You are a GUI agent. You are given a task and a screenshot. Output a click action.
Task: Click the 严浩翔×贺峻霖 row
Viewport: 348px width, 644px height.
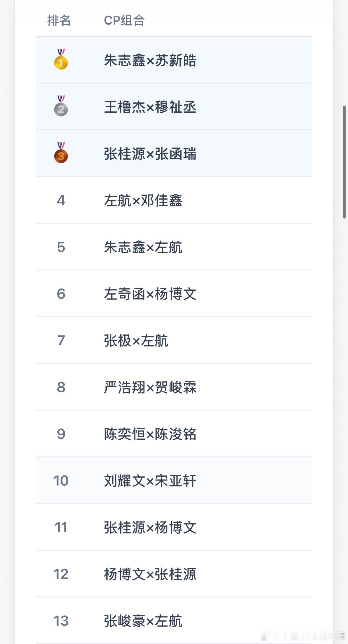(174, 387)
